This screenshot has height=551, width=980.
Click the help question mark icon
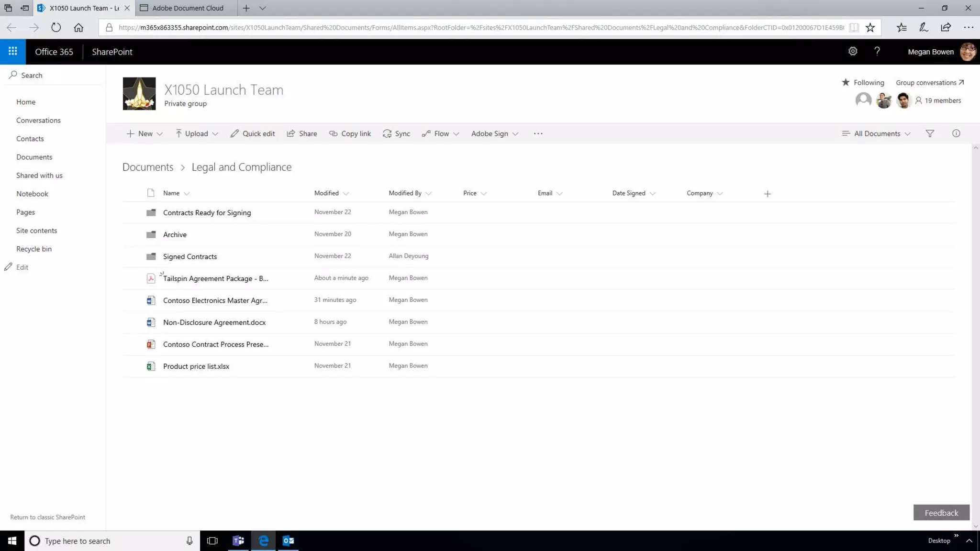(x=877, y=52)
